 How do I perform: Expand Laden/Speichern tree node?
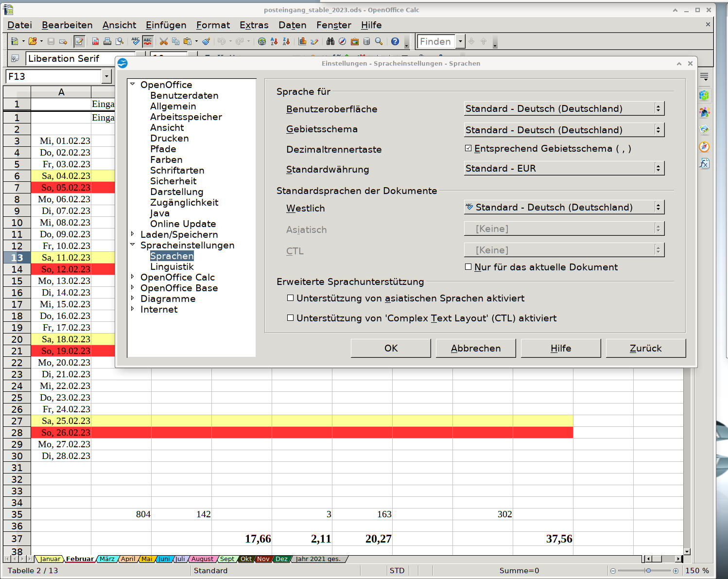132,234
